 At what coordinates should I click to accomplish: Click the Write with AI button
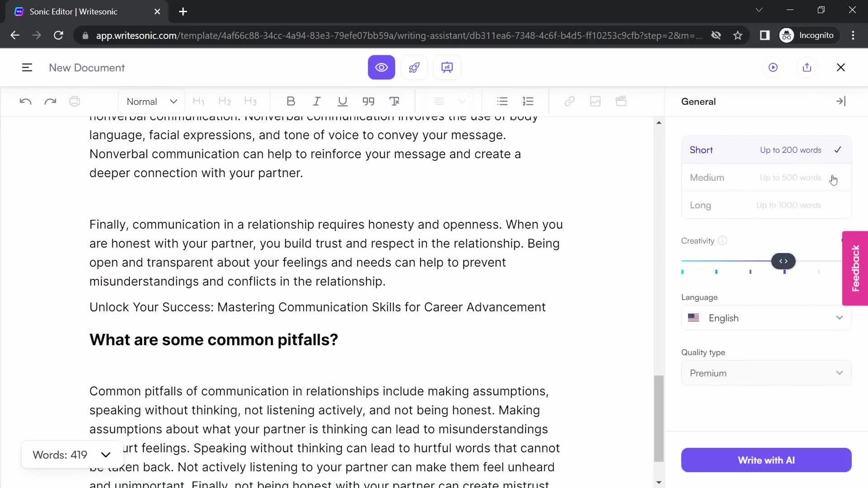coord(766,460)
